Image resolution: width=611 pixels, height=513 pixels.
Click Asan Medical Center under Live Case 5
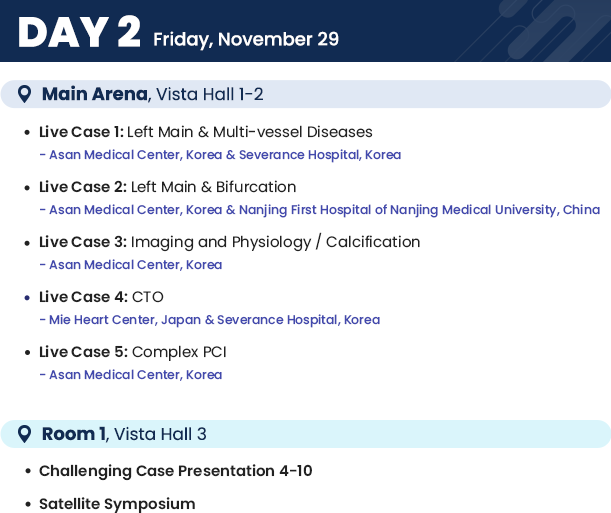point(131,375)
